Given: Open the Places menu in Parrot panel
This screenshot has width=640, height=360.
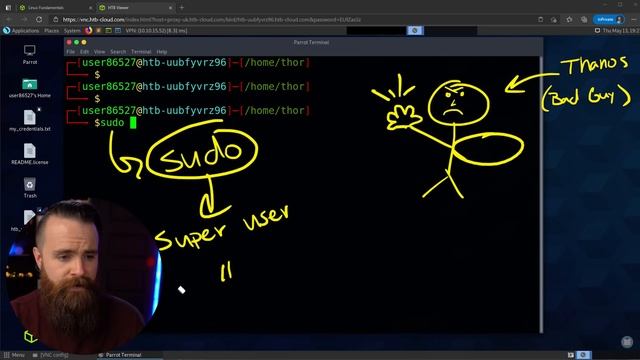Looking at the screenshot, I should pyautogui.click(x=51, y=31).
